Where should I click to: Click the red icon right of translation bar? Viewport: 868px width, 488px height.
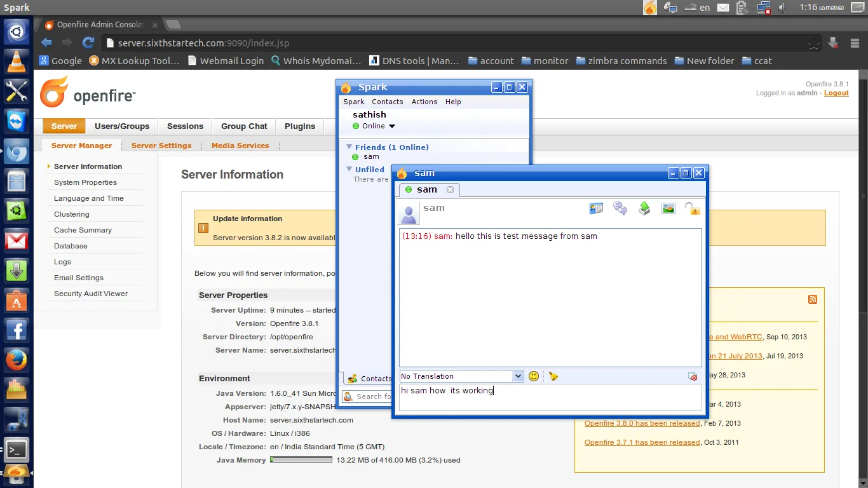pyautogui.click(x=693, y=377)
